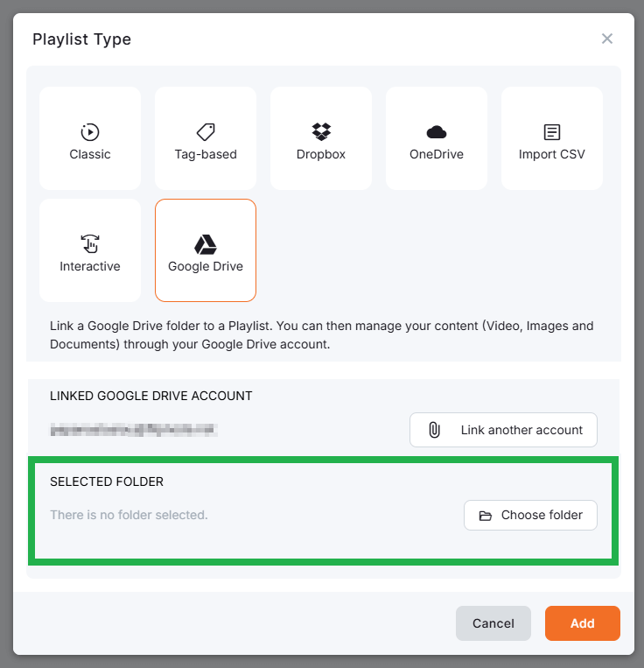The height and width of the screenshot is (668, 644).
Task: Cancel the playlist type dialog
Action: [x=493, y=623]
